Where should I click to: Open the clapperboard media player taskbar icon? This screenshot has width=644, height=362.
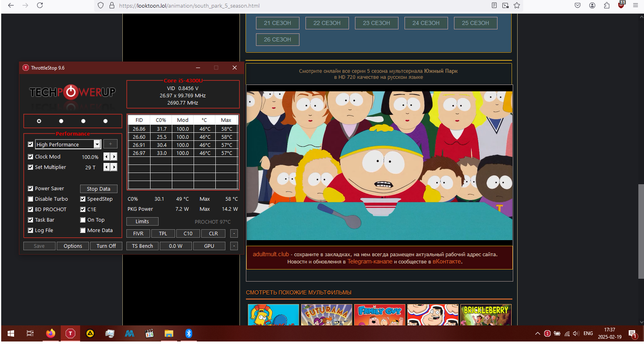click(149, 333)
